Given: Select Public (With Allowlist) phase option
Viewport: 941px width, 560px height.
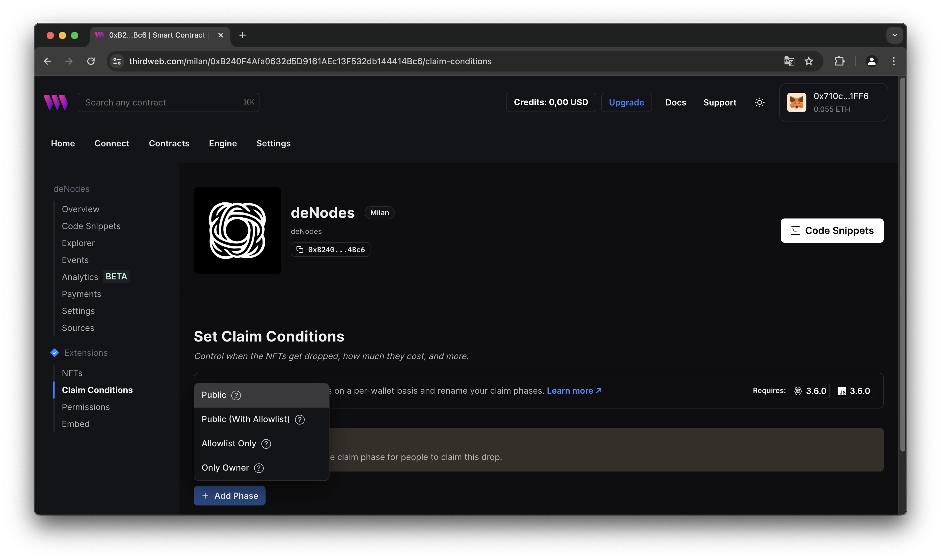Looking at the screenshot, I should [x=261, y=420].
